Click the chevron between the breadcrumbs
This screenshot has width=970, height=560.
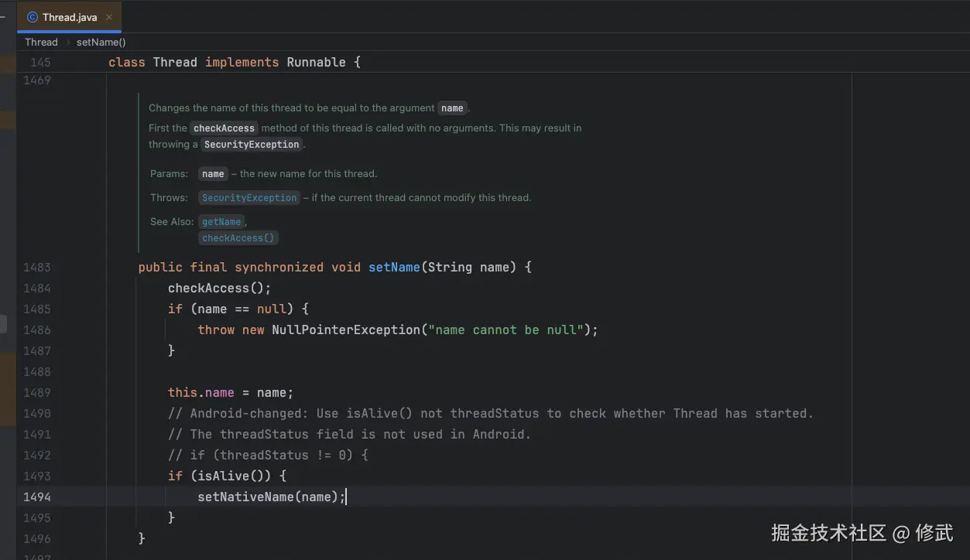67,43
